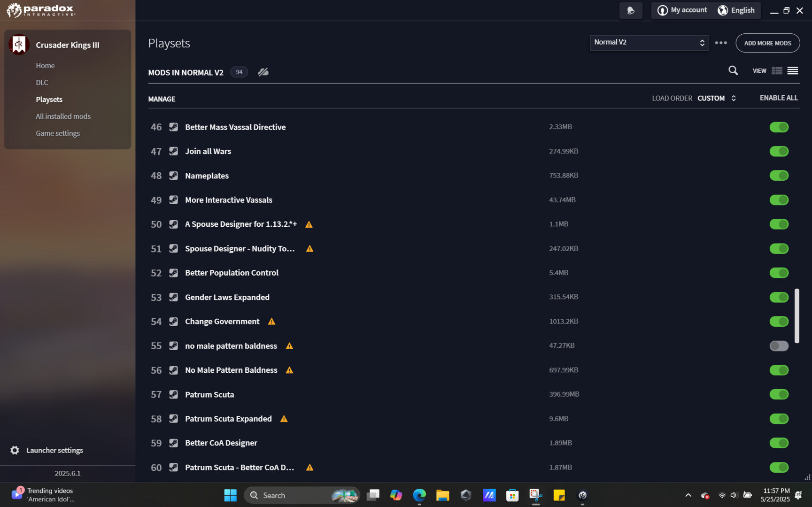The image size is (812, 507).
Task: Open My account
Action: [682, 10]
